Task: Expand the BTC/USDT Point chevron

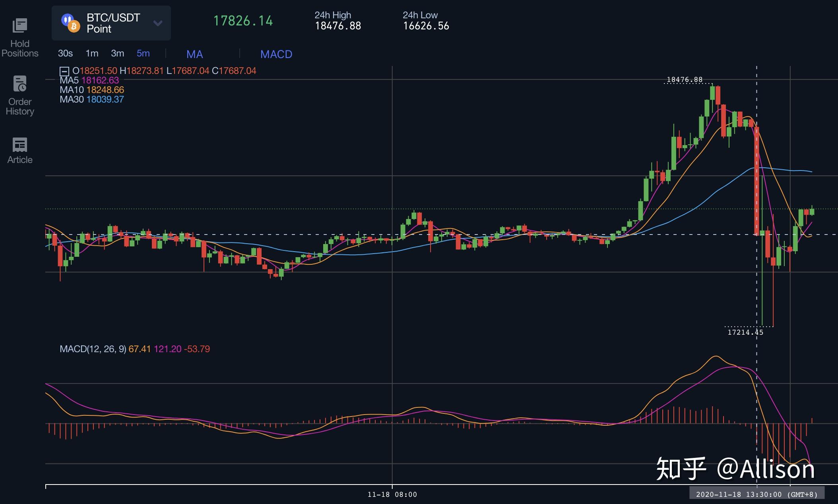Action: [157, 23]
